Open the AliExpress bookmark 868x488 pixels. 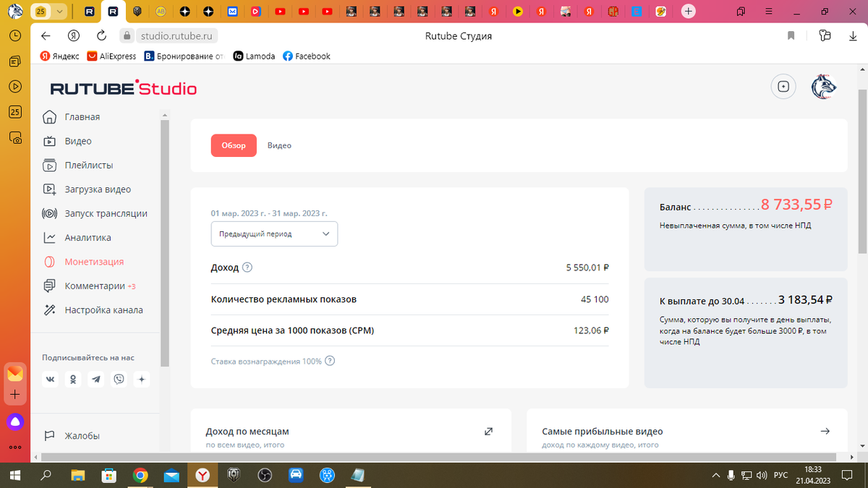pyautogui.click(x=111, y=56)
